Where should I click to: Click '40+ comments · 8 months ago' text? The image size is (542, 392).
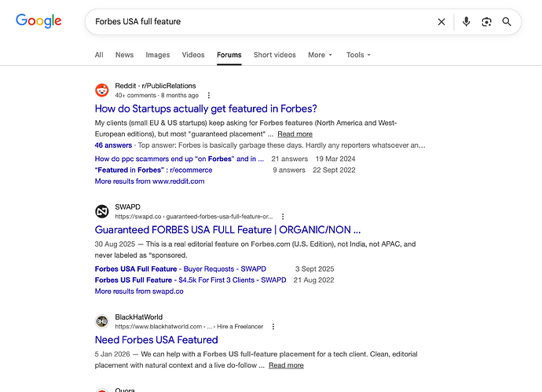pyautogui.click(x=156, y=95)
